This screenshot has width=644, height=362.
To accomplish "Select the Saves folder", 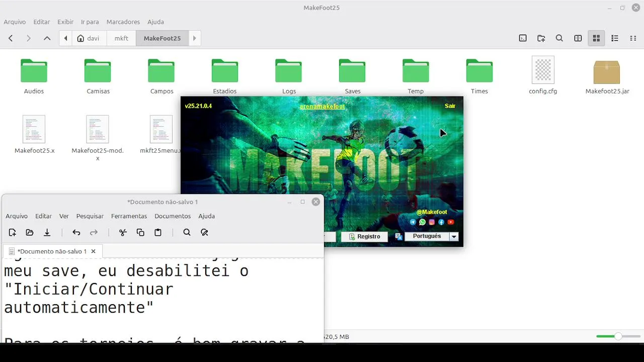I will [x=352, y=76].
